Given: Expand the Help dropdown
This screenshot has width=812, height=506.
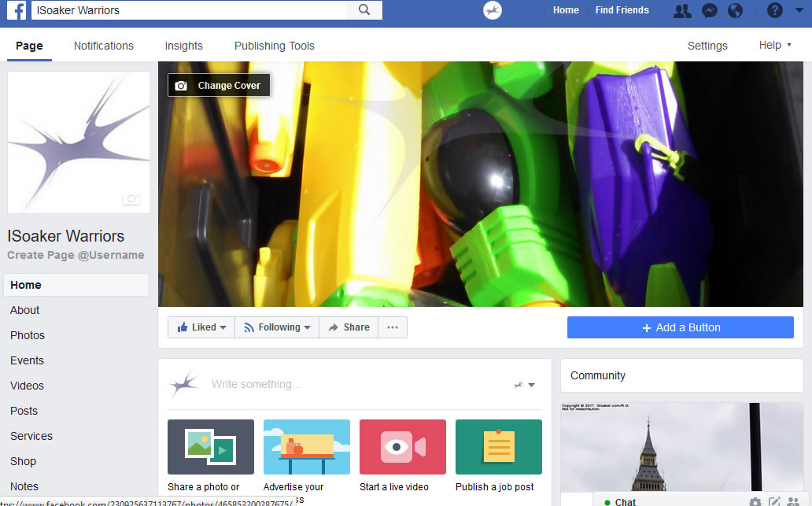Looking at the screenshot, I should (x=775, y=45).
